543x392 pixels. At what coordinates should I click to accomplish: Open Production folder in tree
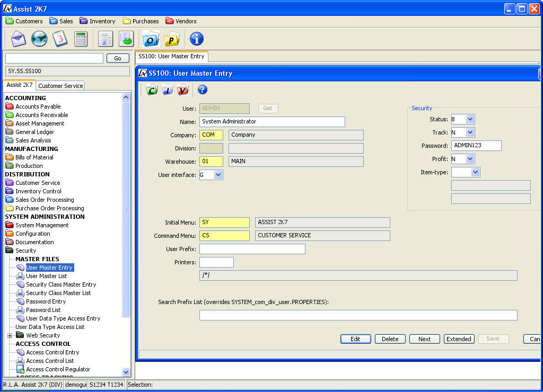(24, 166)
